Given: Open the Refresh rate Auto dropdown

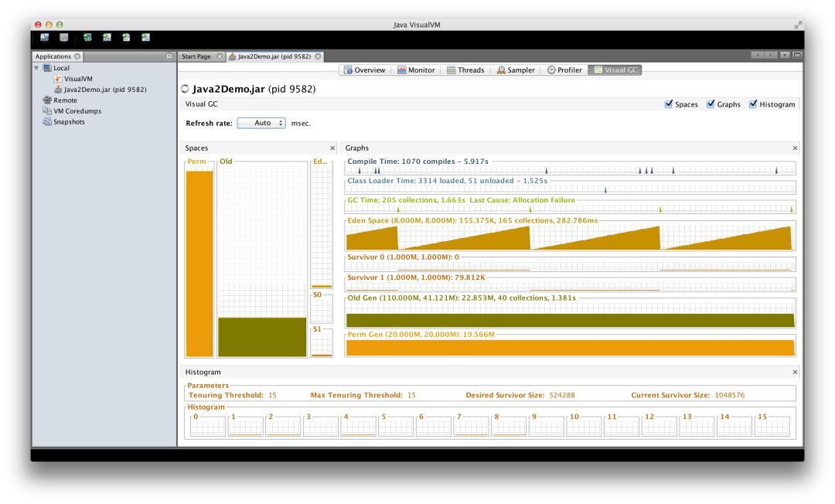Looking at the screenshot, I should (261, 123).
